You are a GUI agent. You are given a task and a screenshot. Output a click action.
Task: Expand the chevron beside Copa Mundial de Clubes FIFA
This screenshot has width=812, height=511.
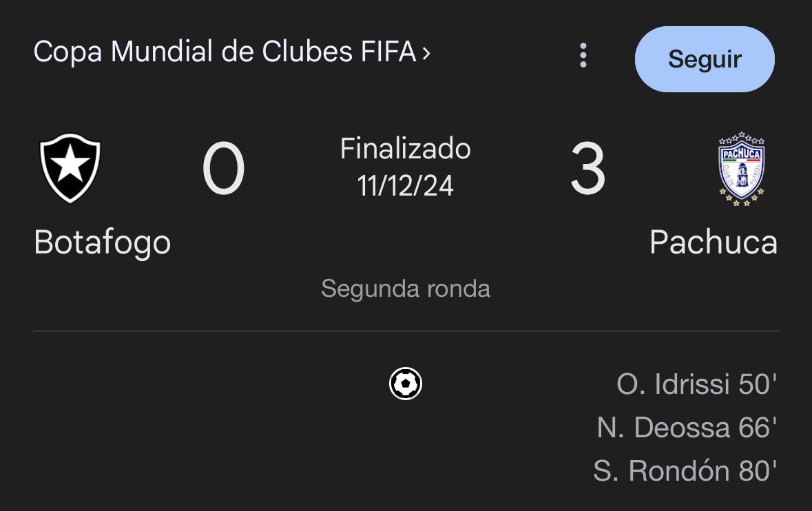tap(426, 53)
